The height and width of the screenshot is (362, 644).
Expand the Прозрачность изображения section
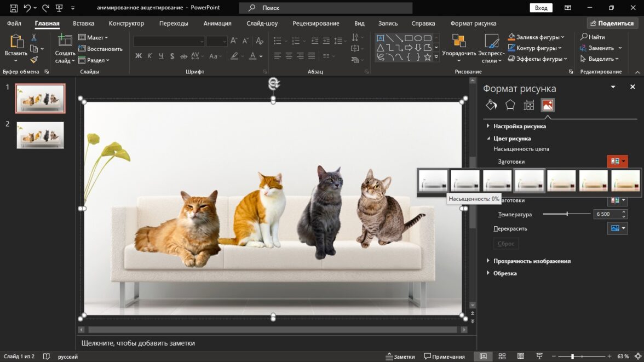pos(531,261)
